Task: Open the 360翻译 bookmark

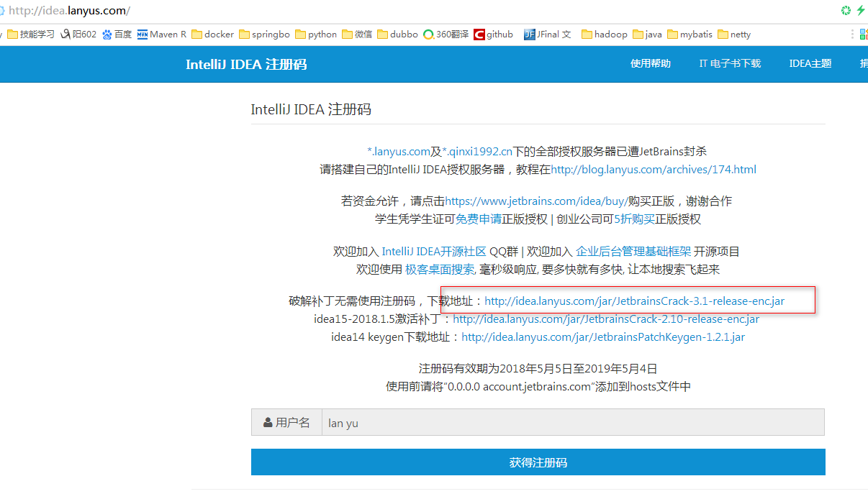Action: point(446,34)
